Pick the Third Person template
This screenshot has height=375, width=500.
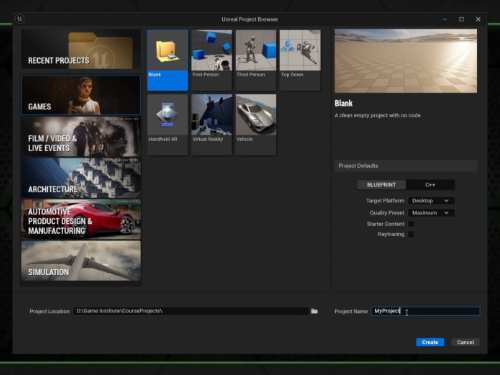256,60
